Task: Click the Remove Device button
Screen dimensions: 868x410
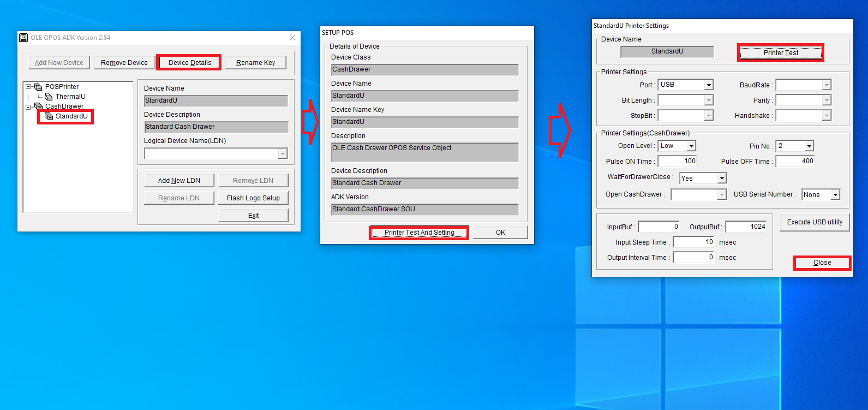Action: (x=124, y=63)
